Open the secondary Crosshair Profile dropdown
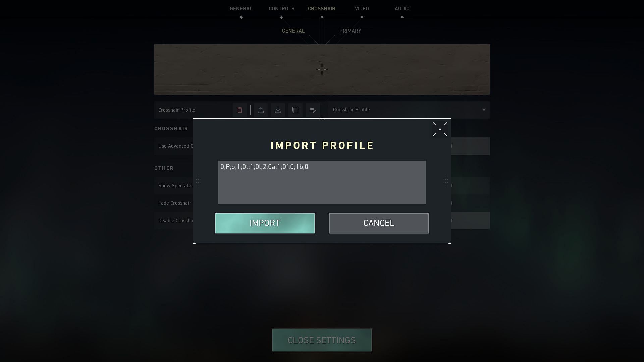644x362 pixels. click(x=483, y=110)
